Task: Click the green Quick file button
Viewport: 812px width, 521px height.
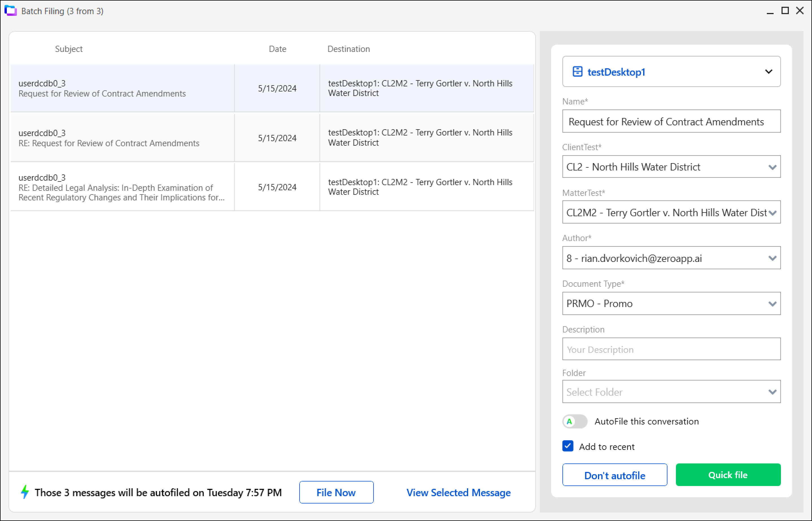Action: click(x=728, y=475)
